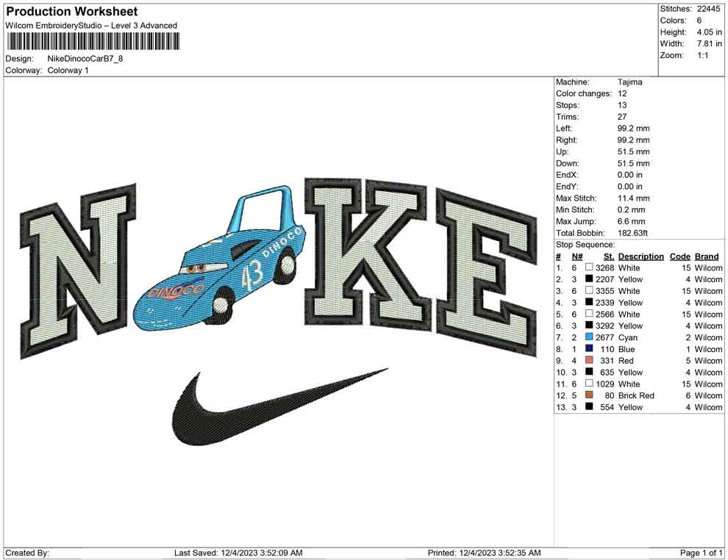Viewport: 728px width, 560px height.
Task: Click the Created By footer label
Action: [27, 552]
